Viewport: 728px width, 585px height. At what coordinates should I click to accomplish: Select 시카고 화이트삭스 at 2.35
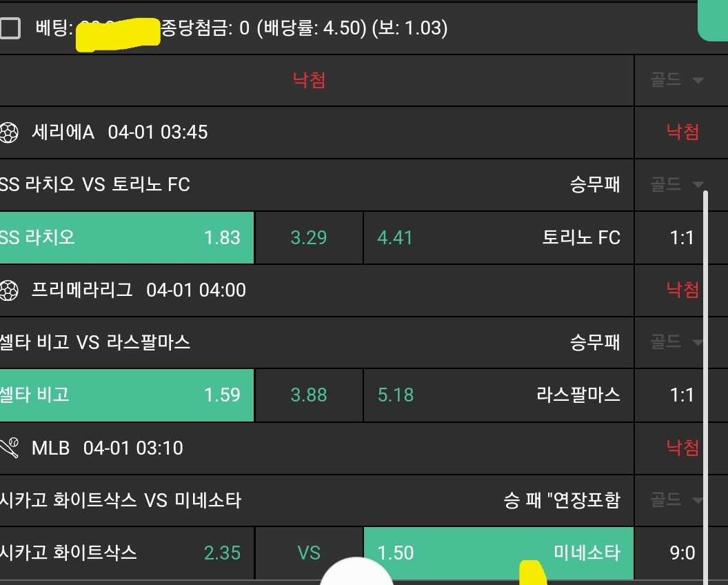point(126,553)
